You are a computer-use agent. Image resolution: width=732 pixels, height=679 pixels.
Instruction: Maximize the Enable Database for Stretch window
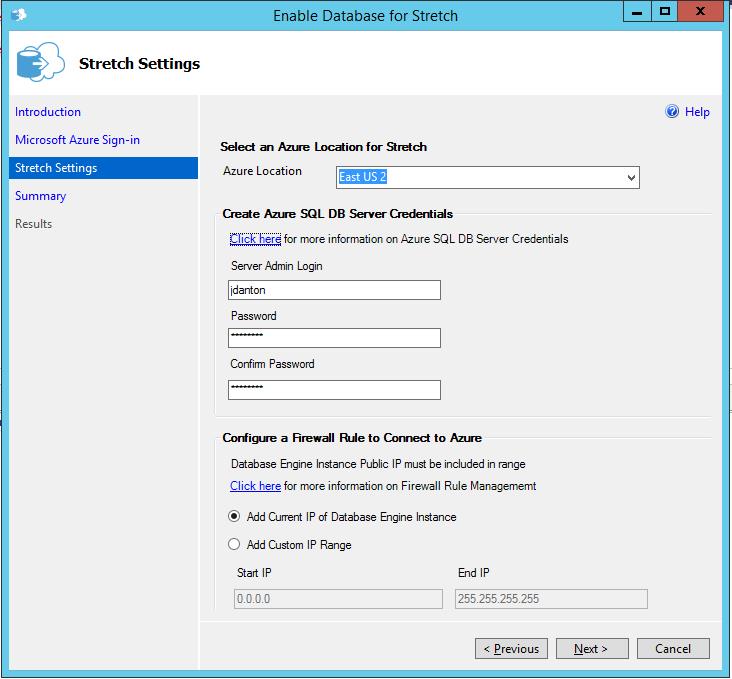pos(665,12)
